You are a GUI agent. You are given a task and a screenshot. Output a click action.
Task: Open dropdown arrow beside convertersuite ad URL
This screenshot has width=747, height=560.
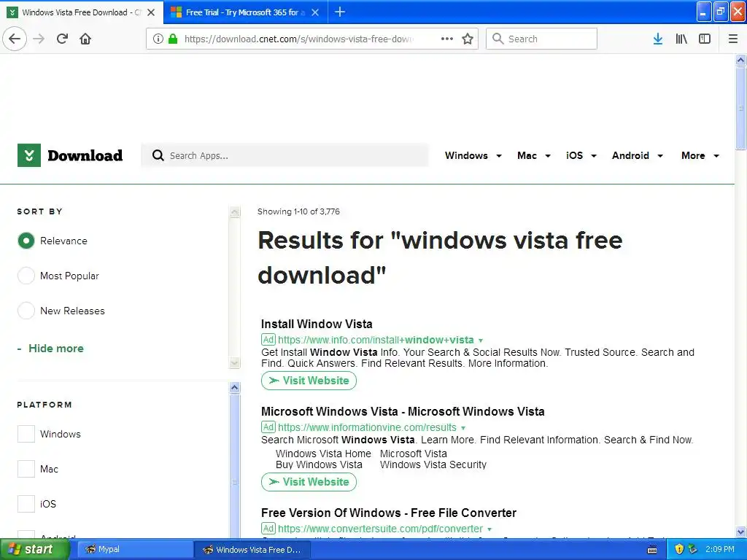pyautogui.click(x=489, y=529)
